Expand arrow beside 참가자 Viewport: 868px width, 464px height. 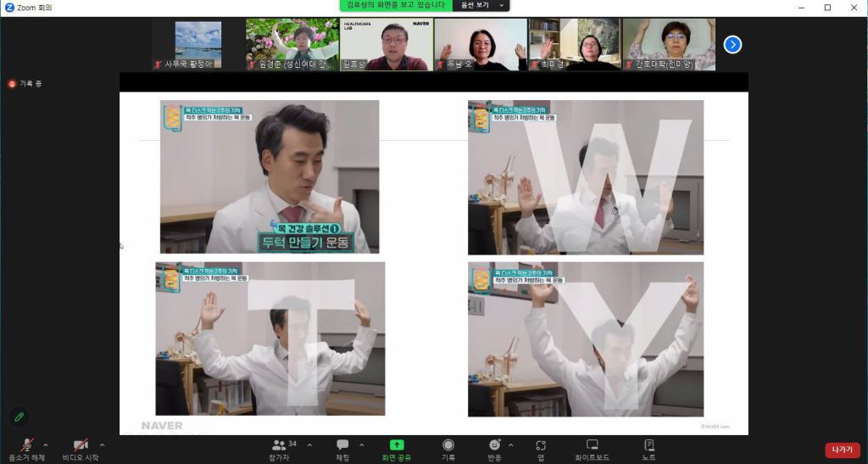point(309,444)
